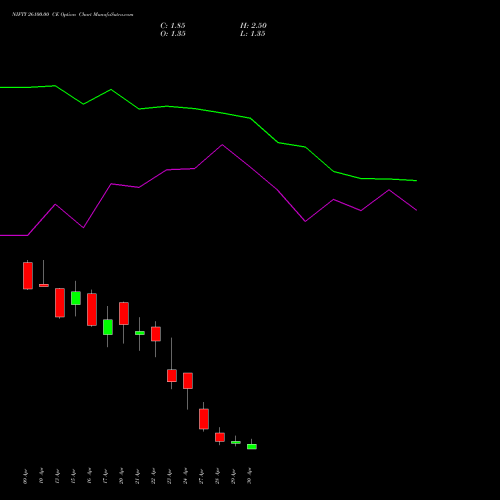Select the green candle above 15 Apr
Image resolution: width=500 pixels, height=500 pixels.
tap(76, 298)
